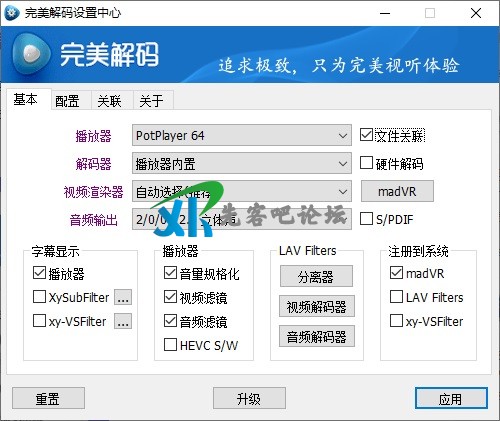The height and width of the screenshot is (421, 500).
Task: Open the 解码器 dropdown list
Action: click(242, 163)
